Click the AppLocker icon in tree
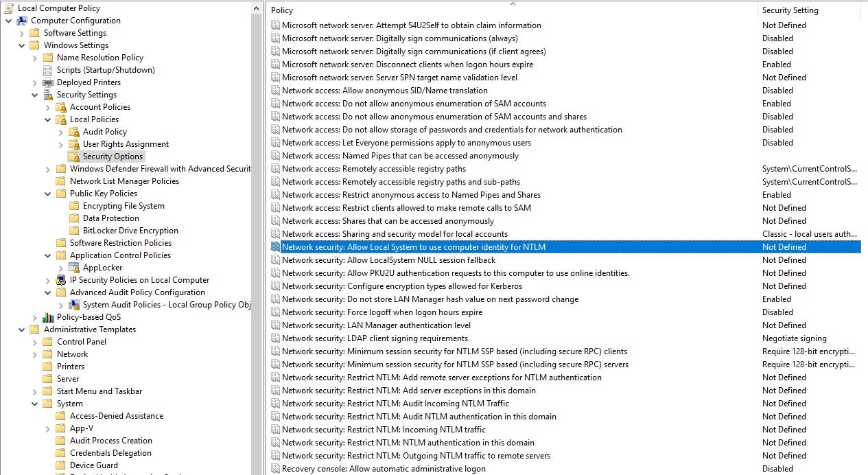868x475 pixels. (74, 268)
